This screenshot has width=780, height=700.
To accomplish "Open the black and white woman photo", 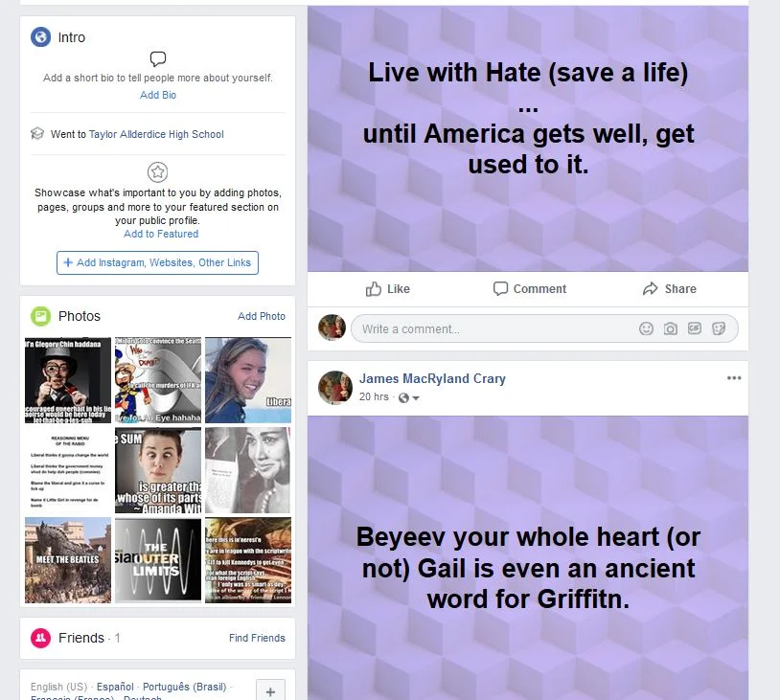I will tap(248, 470).
